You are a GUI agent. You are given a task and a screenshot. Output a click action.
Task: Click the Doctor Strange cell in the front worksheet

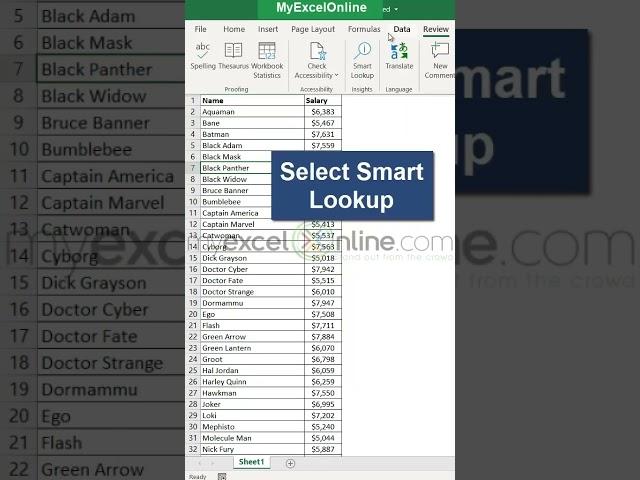click(252, 292)
